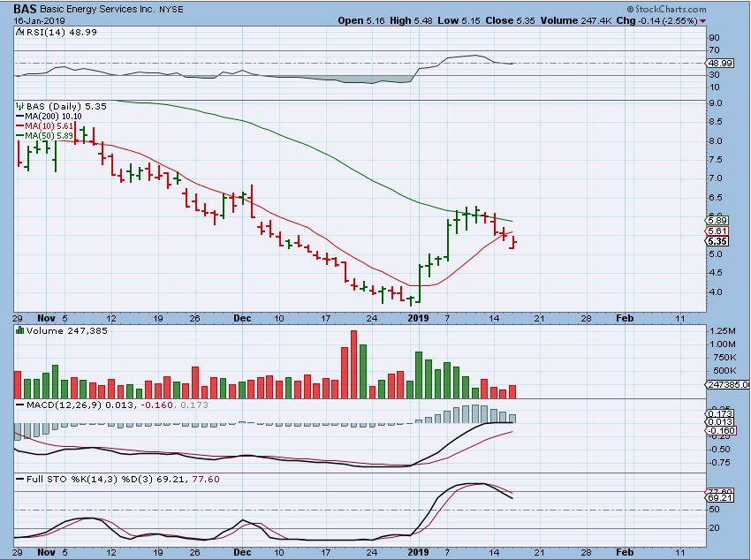
Task: Click the 5.35 current price tag
Action: click(717, 241)
